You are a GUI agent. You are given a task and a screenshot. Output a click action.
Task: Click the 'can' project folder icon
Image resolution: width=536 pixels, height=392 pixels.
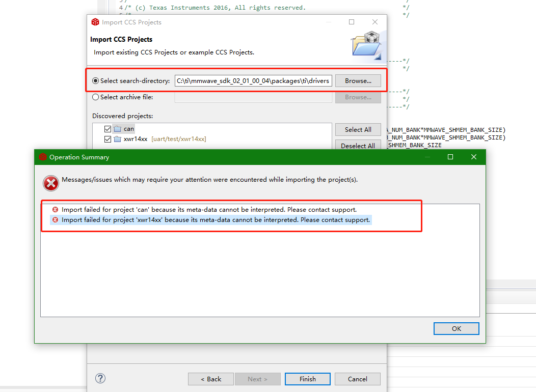click(117, 129)
